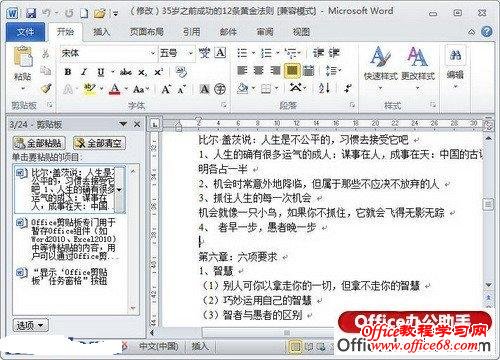Open the 更改样式 Change Styles menu
The width and height of the screenshot is (500, 360).
(418, 67)
